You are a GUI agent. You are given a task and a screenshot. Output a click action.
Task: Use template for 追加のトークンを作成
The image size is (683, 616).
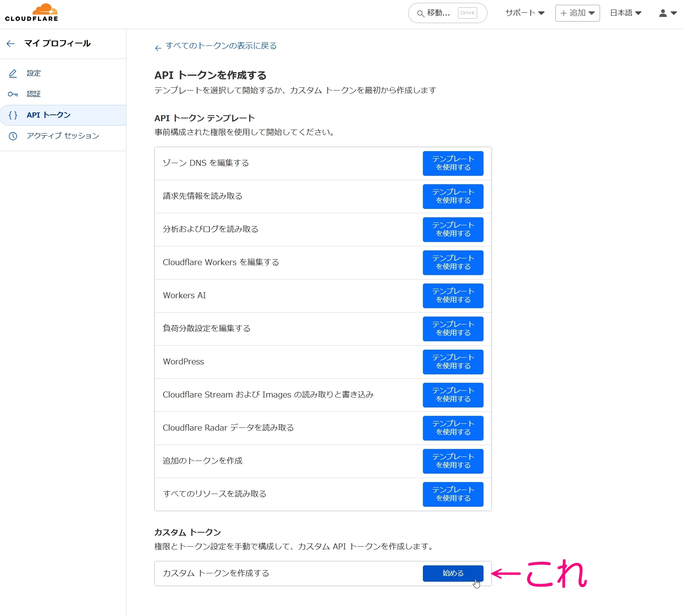point(453,461)
